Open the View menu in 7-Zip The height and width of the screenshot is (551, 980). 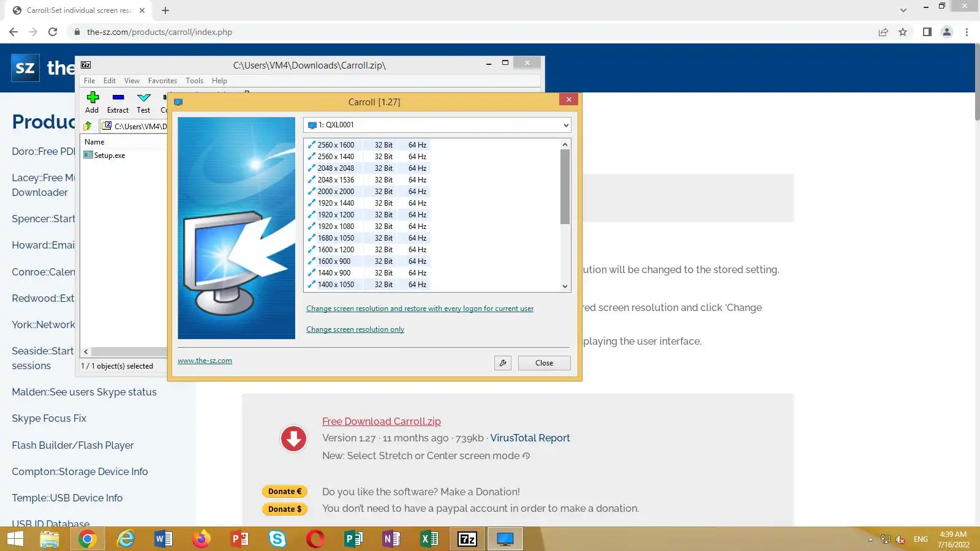pyautogui.click(x=132, y=81)
